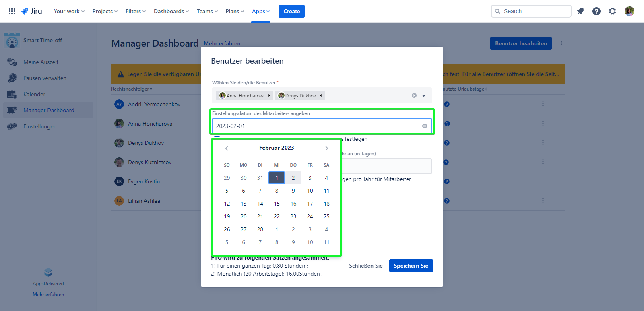This screenshot has width=644, height=311.
Task: Clear all selected users in dropdown
Action: pyautogui.click(x=414, y=96)
